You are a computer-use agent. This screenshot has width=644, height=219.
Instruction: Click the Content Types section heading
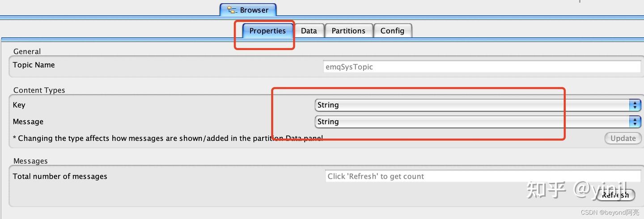point(39,90)
